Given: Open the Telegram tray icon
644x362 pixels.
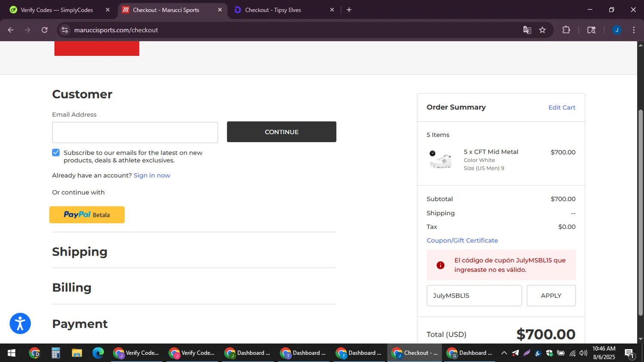Looking at the screenshot, I should coord(515,353).
